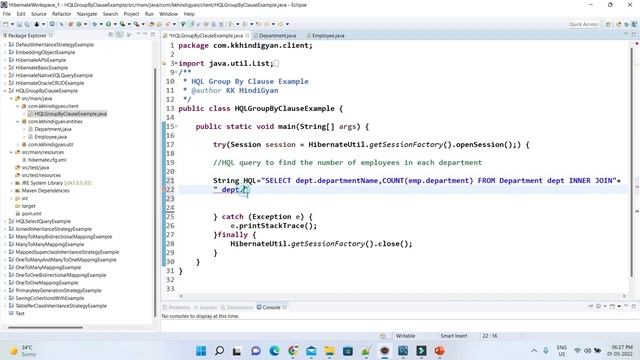The width and height of the screenshot is (640, 360).
Task: Click the editor horizontal scrollbar
Action: (x=402, y=296)
